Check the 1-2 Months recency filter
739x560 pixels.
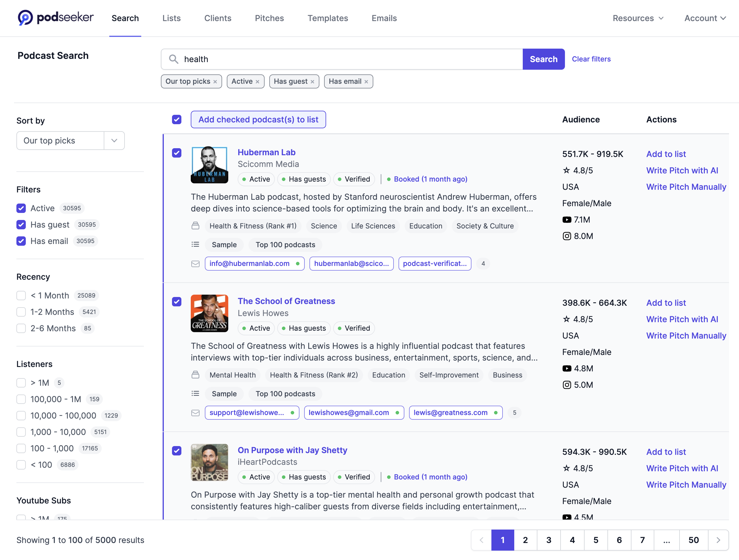click(x=21, y=312)
